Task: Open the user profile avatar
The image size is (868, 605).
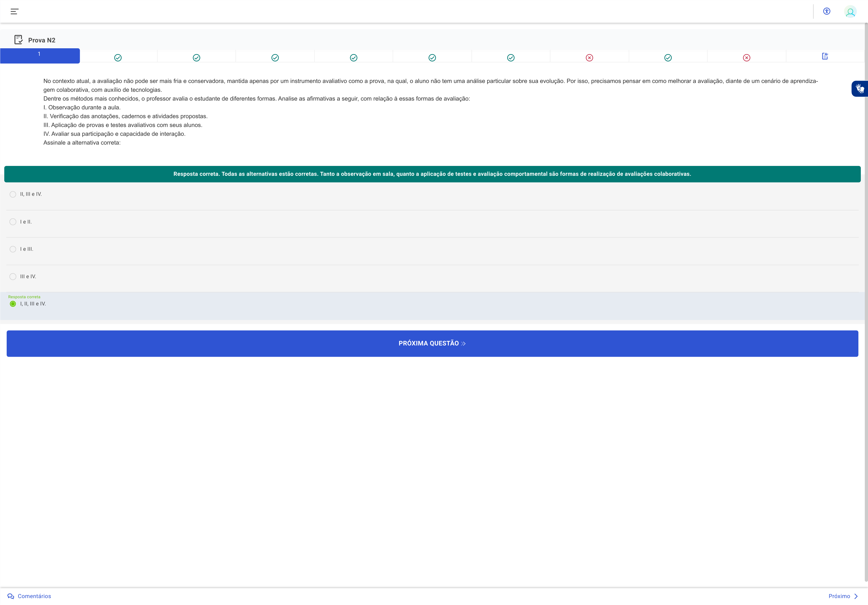Action: click(850, 12)
